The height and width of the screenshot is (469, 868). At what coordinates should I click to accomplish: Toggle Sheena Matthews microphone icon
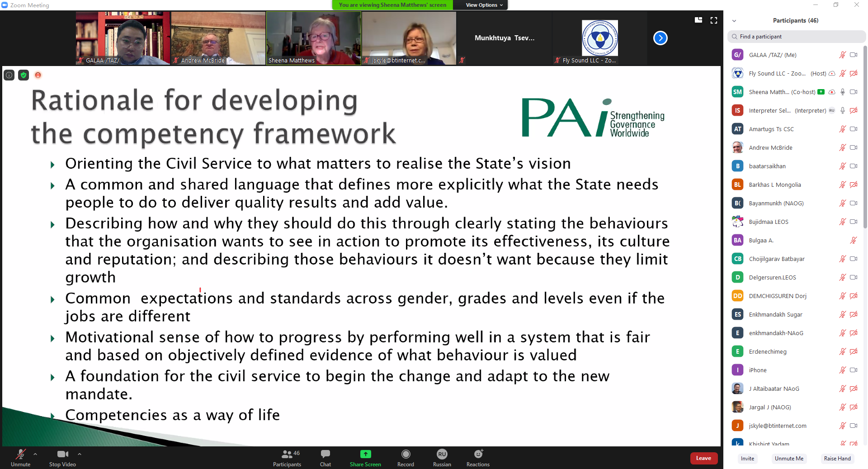[843, 92]
